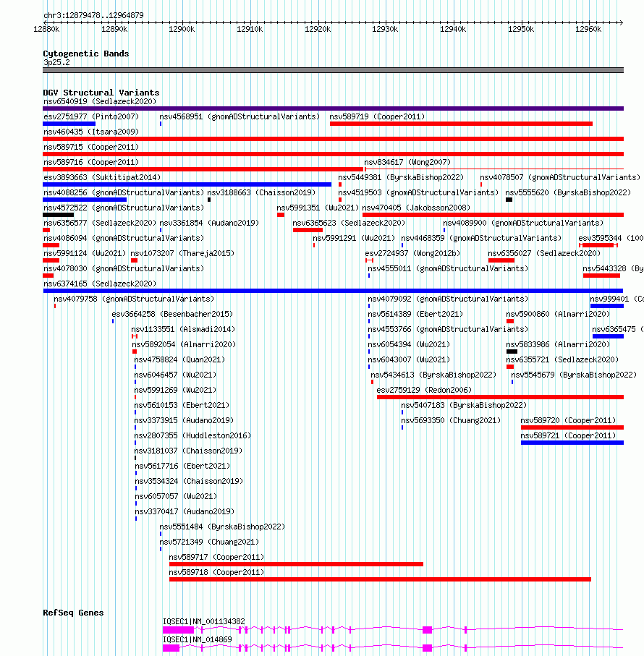
Task: Open nsv4078030 gnomAD variant label
Action: coord(124,268)
